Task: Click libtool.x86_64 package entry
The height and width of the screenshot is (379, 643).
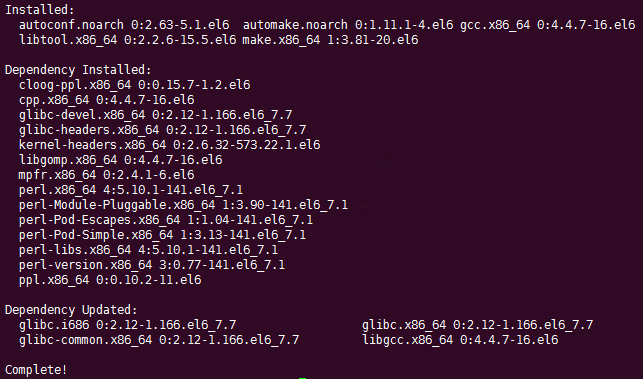Action: 128,40
